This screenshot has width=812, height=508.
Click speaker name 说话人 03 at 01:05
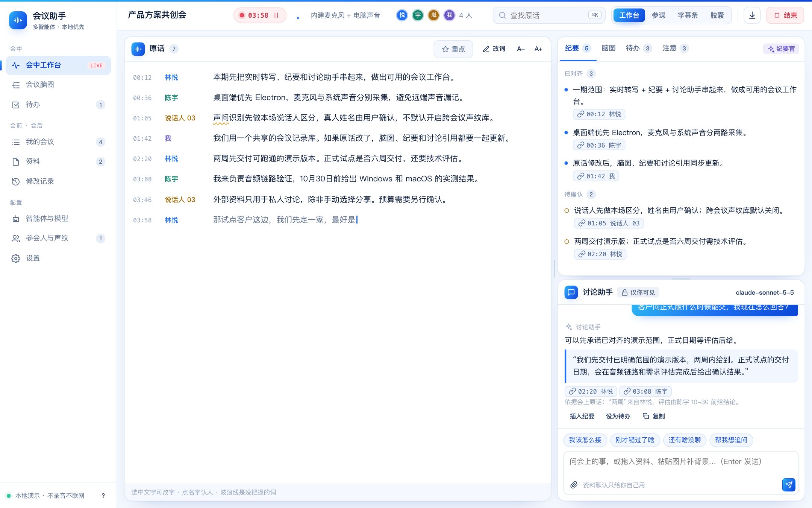(x=180, y=118)
